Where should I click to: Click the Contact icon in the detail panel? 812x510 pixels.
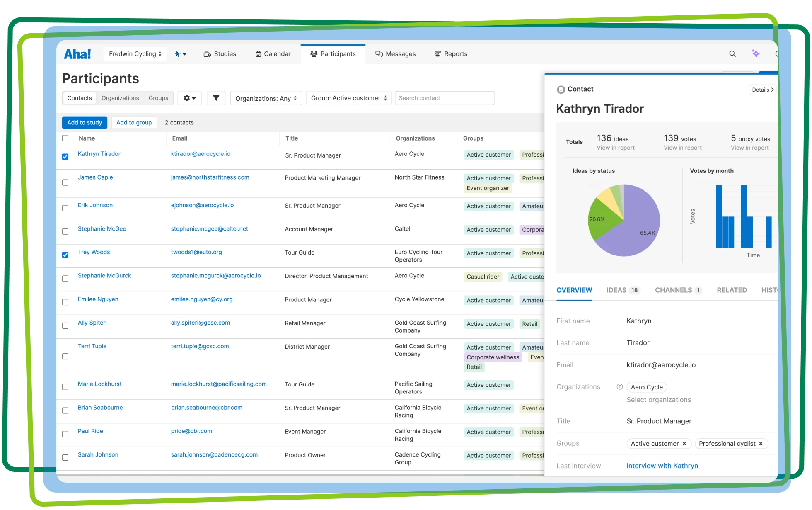[561, 89]
